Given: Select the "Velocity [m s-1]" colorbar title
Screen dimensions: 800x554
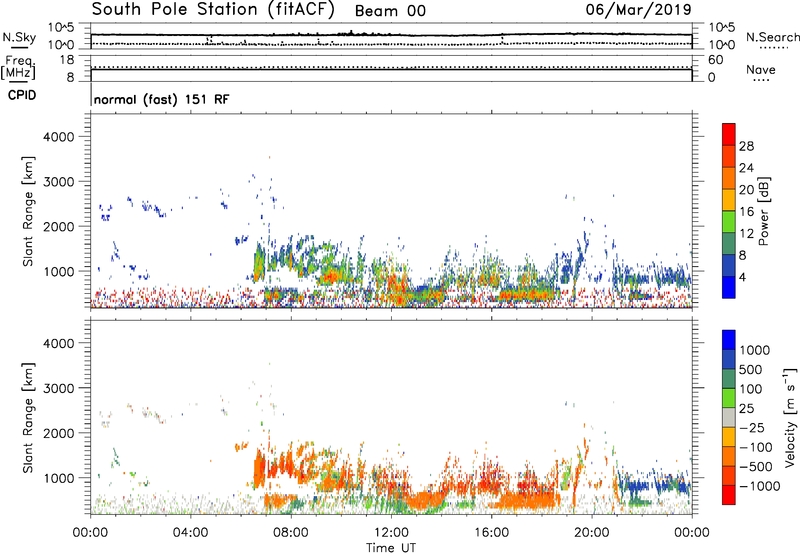Looking at the screenshot, I should click(790, 417).
